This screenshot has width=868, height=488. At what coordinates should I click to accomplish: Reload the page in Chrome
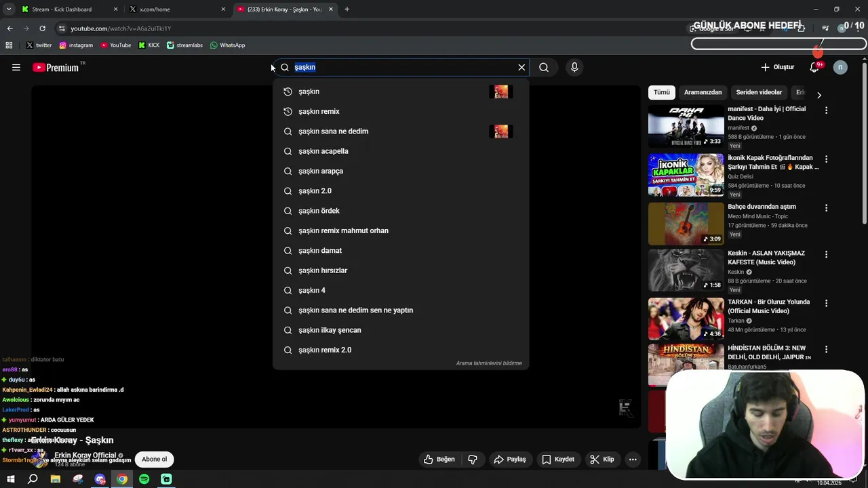click(x=42, y=28)
